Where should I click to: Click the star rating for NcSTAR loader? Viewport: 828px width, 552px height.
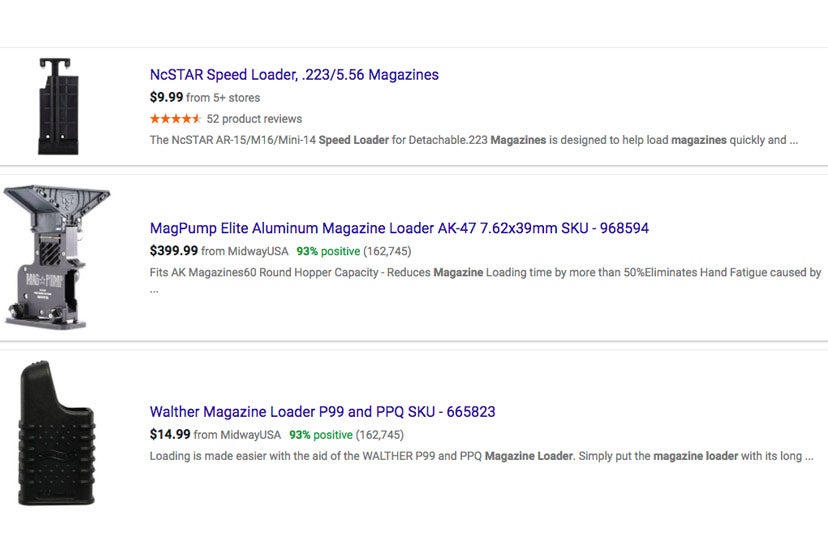point(175,119)
